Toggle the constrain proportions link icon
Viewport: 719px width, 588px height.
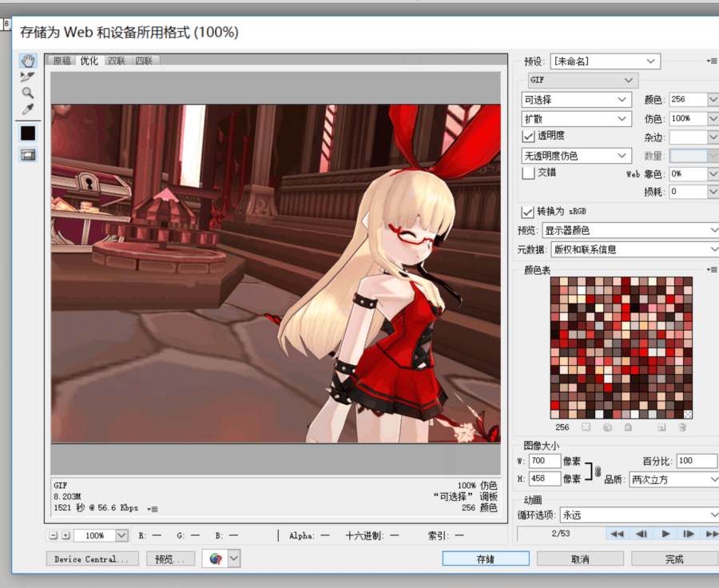pyautogui.click(x=598, y=471)
